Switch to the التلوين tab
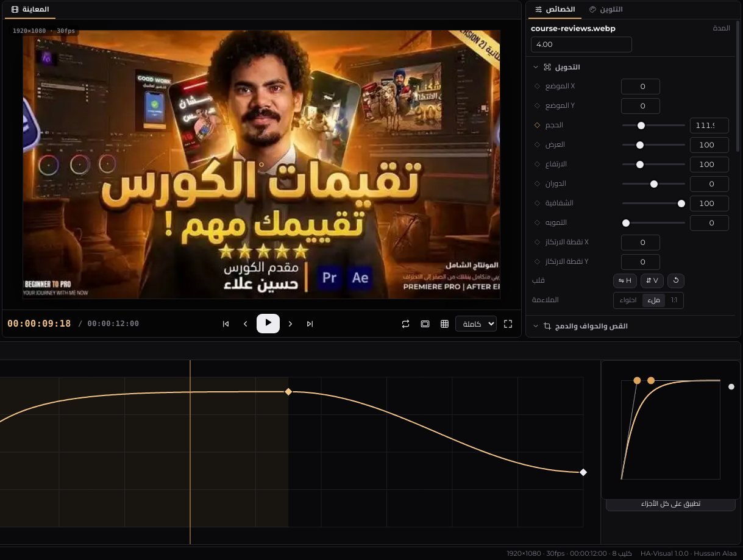 click(x=606, y=10)
